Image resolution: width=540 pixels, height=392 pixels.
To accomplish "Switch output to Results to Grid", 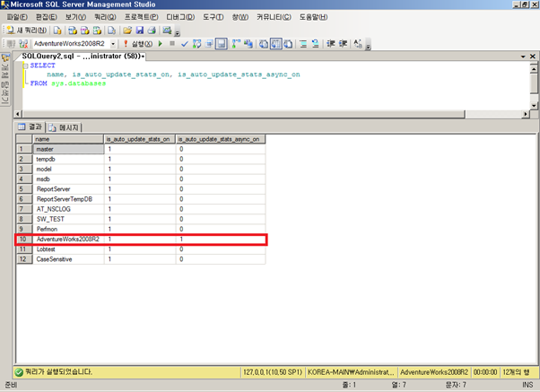I will (x=276, y=44).
